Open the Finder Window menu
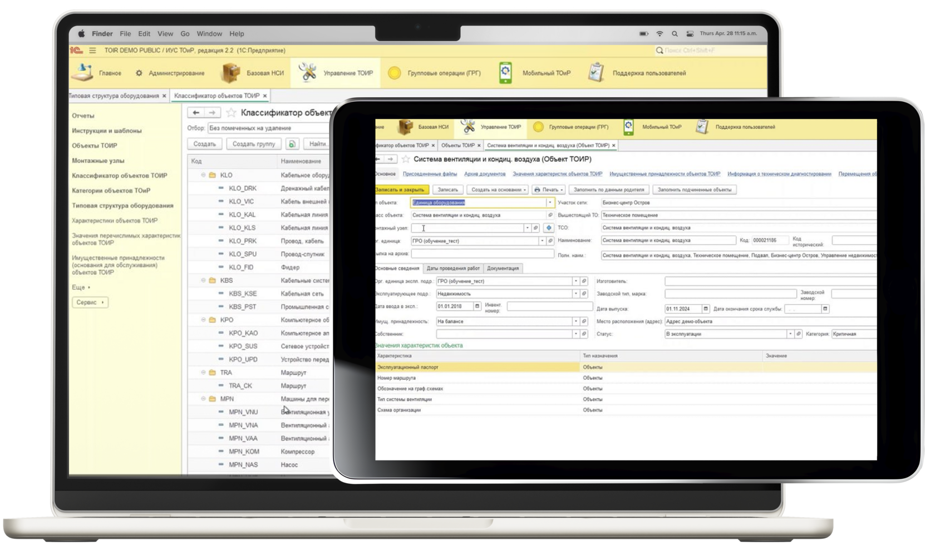This screenshot has height=560, width=935. tap(209, 34)
